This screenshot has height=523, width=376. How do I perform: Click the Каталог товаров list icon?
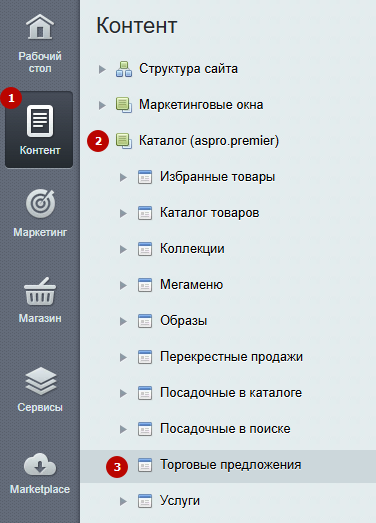(x=145, y=213)
